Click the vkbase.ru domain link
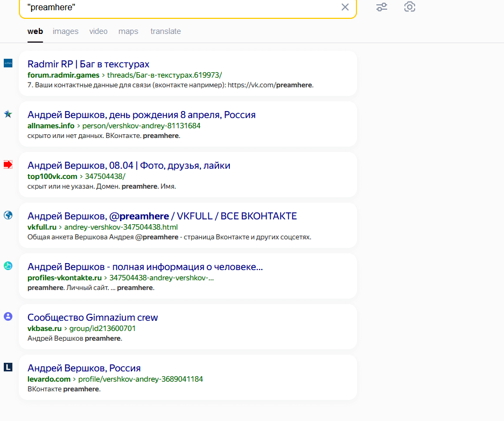The image size is (504, 421). 44,328
